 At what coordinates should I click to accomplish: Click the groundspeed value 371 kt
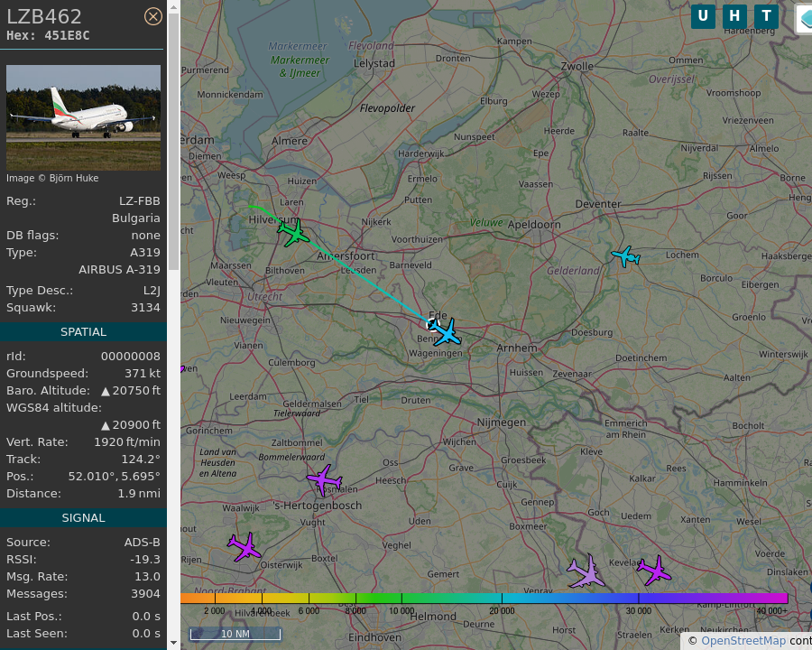point(143,373)
